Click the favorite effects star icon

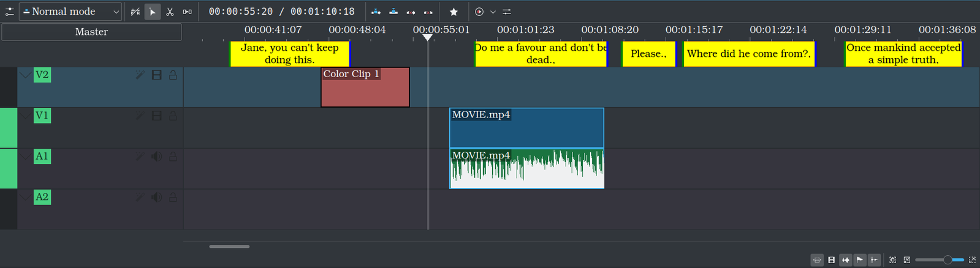coord(454,12)
